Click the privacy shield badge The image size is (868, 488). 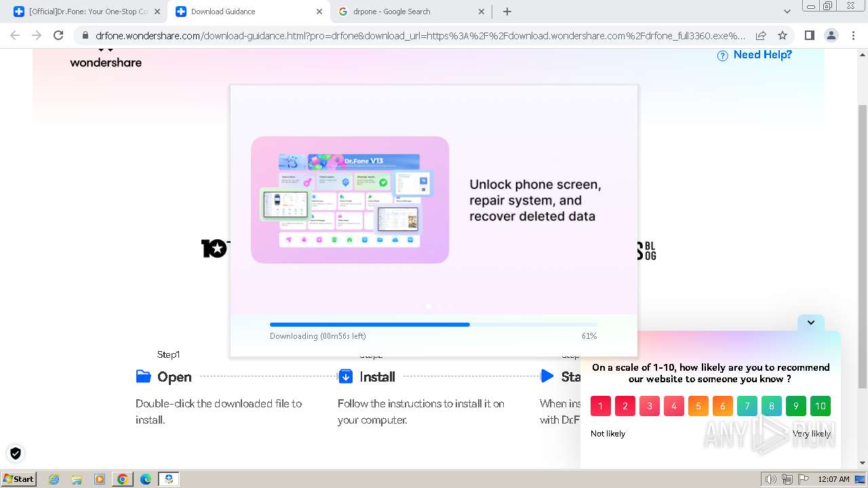[16, 453]
